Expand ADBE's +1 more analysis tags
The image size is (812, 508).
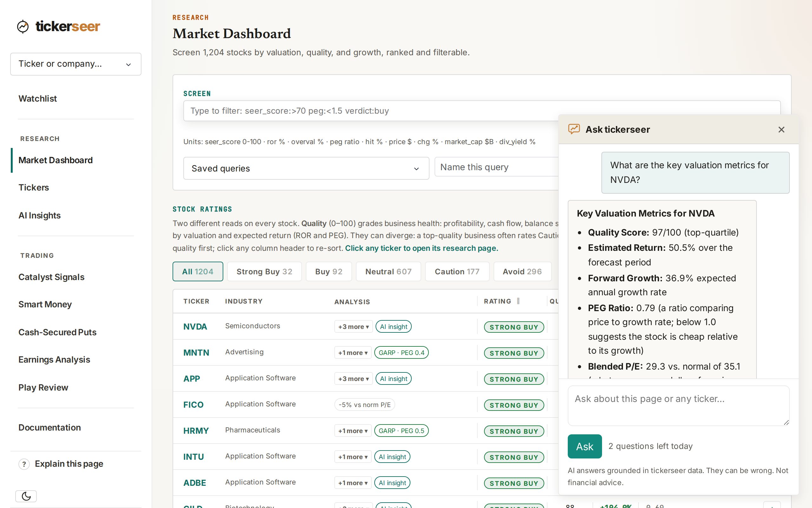click(x=353, y=483)
